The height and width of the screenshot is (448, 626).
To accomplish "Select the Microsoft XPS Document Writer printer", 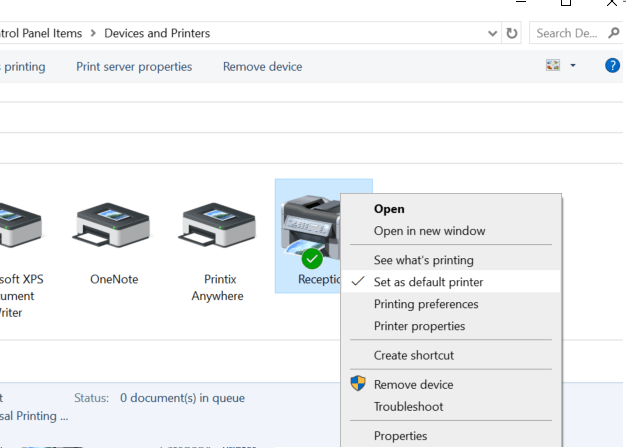I will click(x=18, y=228).
